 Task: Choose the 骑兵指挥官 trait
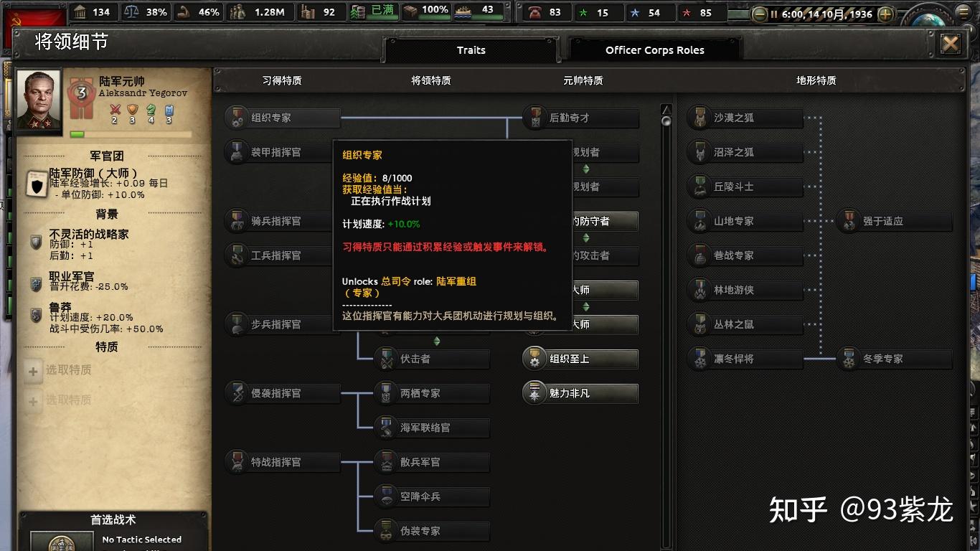coord(278,221)
